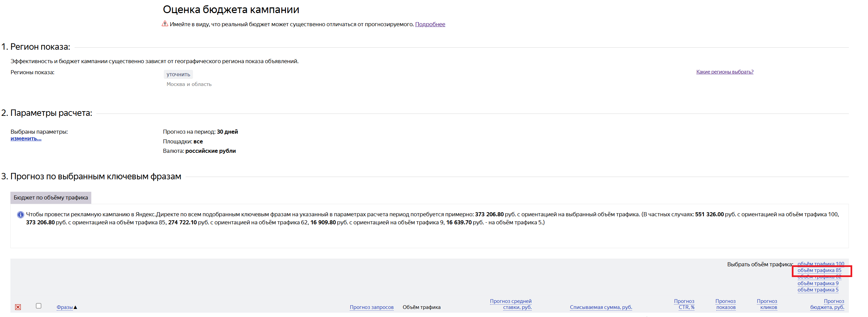Sort by 'Прогноз средней ставки, руб.' header

tap(511, 304)
